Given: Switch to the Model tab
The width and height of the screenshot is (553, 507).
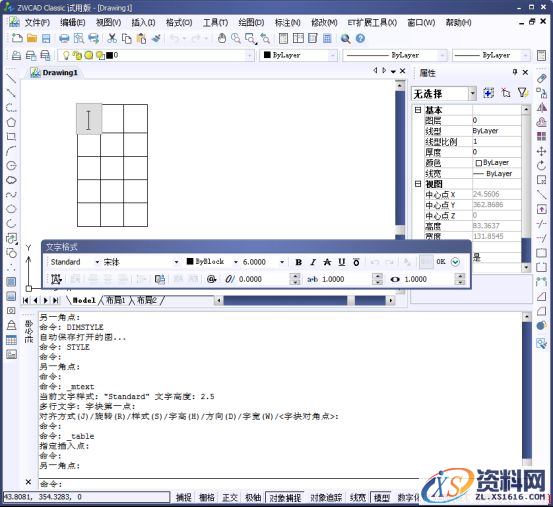Looking at the screenshot, I should [84, 300].
